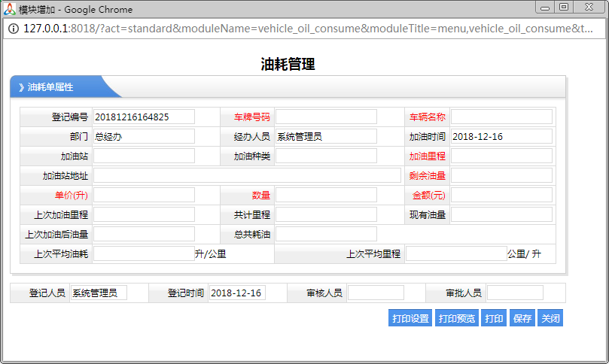
Task: Close the form using 关闭 button
Action: point(550,318)
